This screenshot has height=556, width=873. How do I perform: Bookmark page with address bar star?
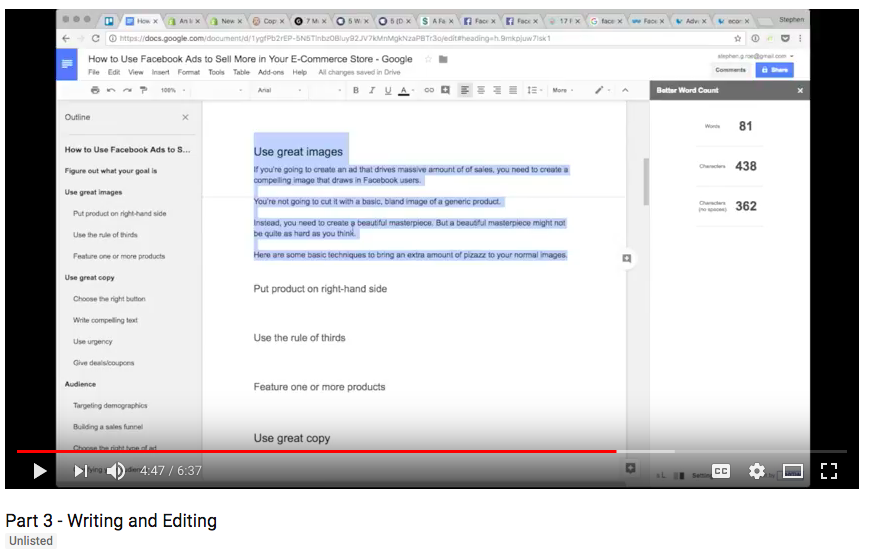[738, 38]
